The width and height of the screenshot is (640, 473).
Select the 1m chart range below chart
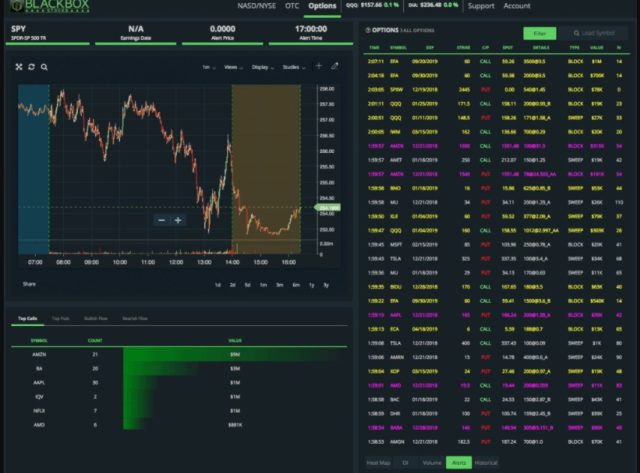(x=263, y=285)
